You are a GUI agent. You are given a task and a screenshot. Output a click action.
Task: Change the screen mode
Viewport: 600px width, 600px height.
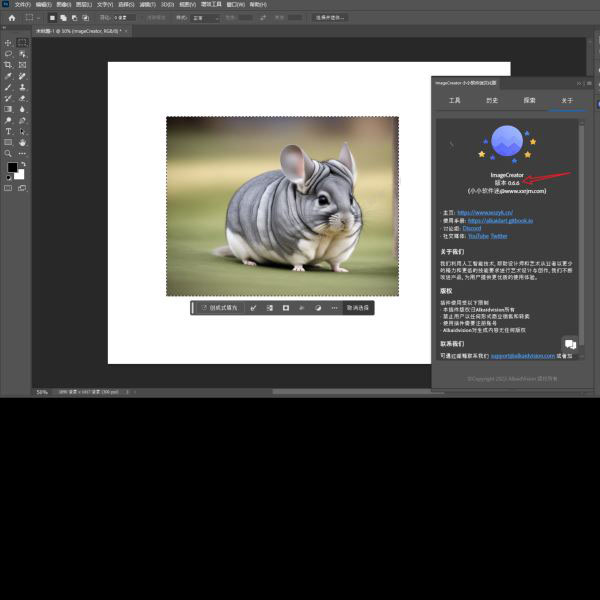pos(22,188)
